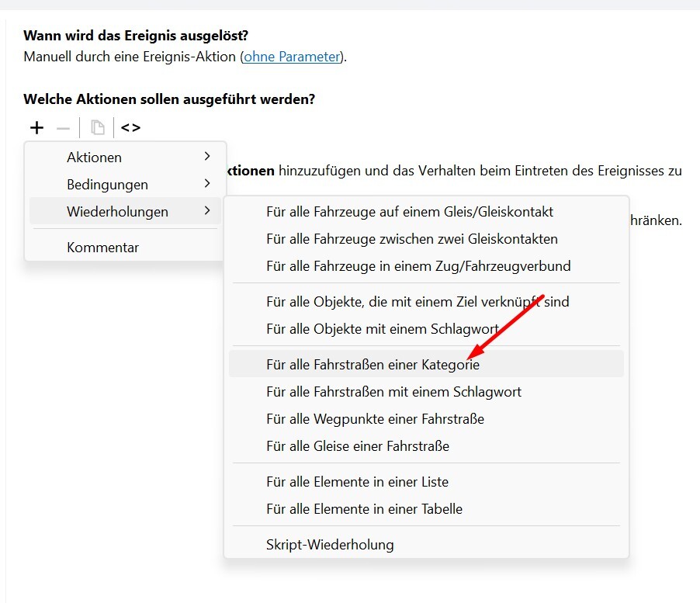
Task: Open the 'ohne Parameter' link
Action: pos(293,57)
